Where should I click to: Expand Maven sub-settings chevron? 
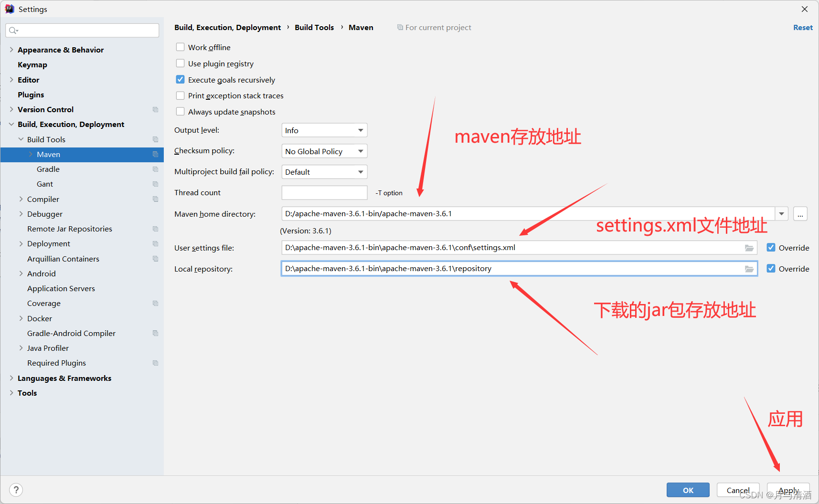point(31,154)
